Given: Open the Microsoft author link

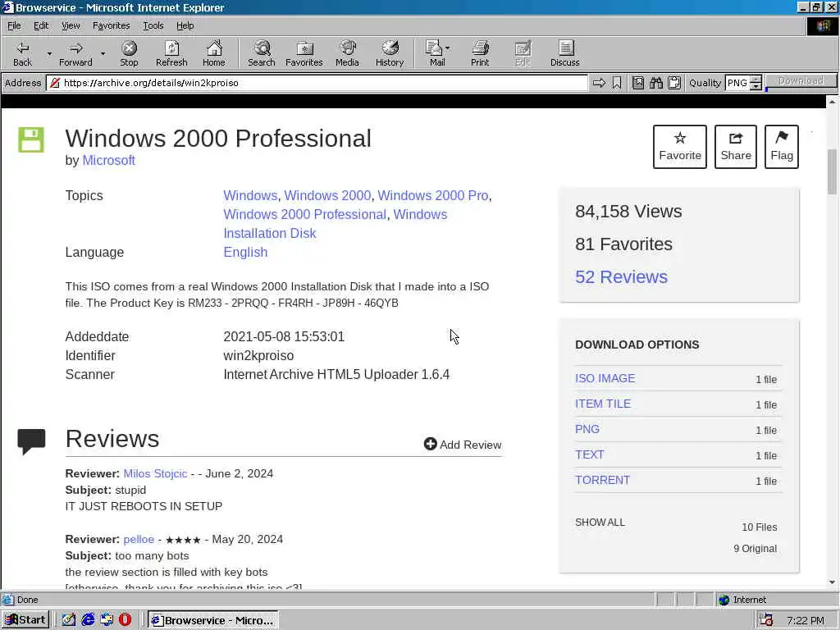Looking at the screenshot, I should click(x=109, y=160).
